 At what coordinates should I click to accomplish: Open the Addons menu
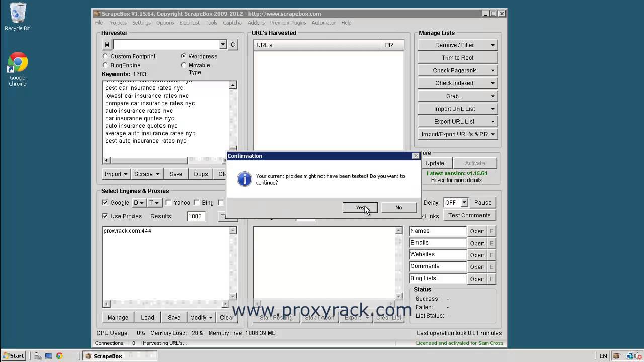click(x=256, y=23)
